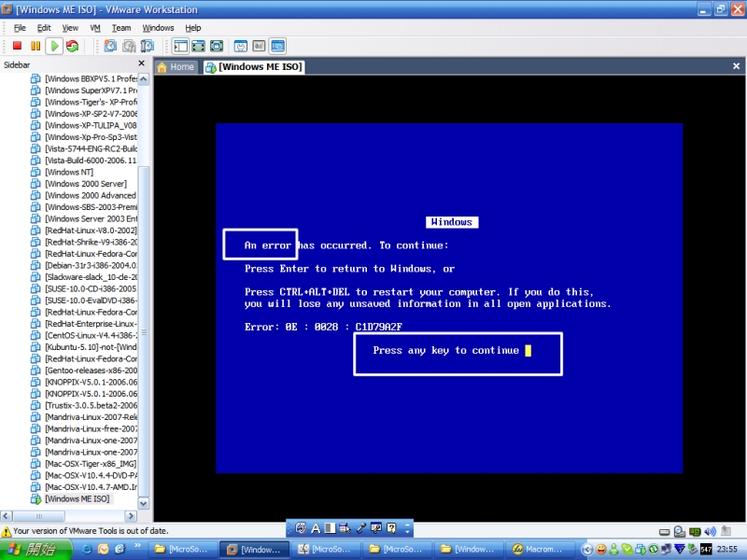Open the Team menu
The width and height of the screenshot is (747, 560).
(x=121, y=28)
